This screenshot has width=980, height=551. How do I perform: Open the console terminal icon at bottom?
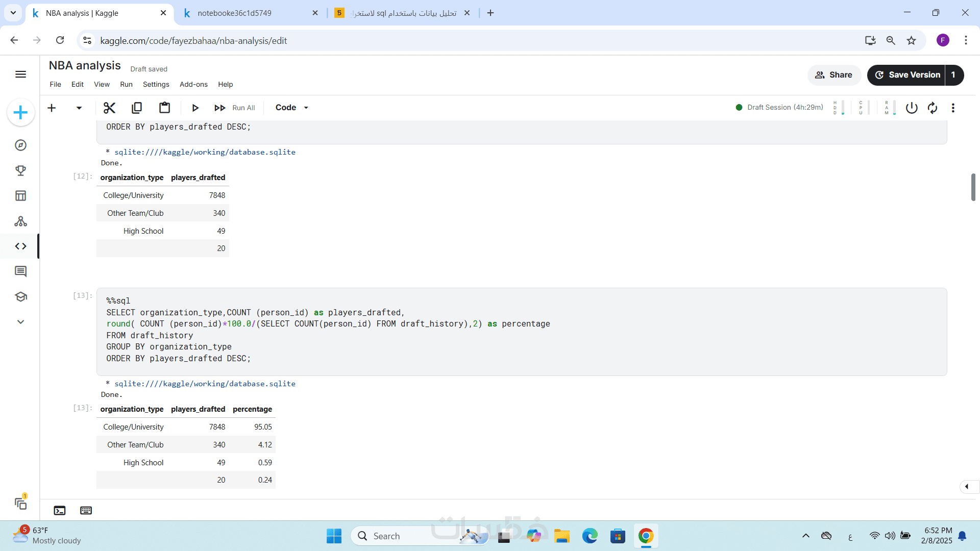point(60,511)
